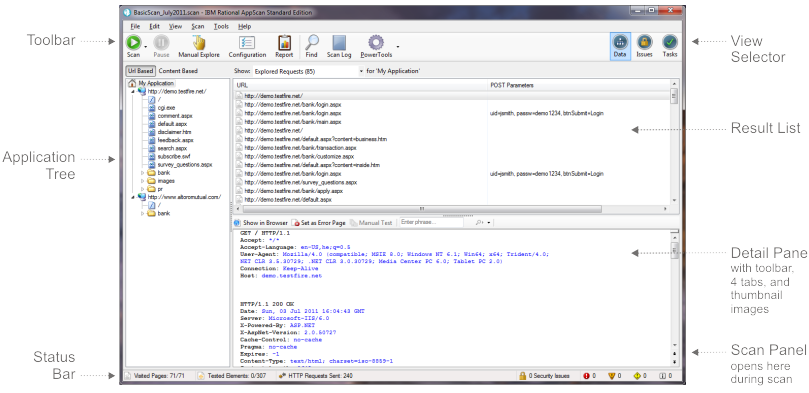
Task: Click the PowerTools gear icon
Action: coord(376,46)
